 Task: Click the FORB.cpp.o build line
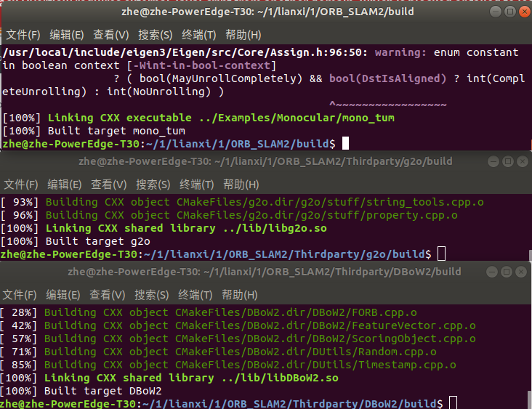(x=209, y=312)
